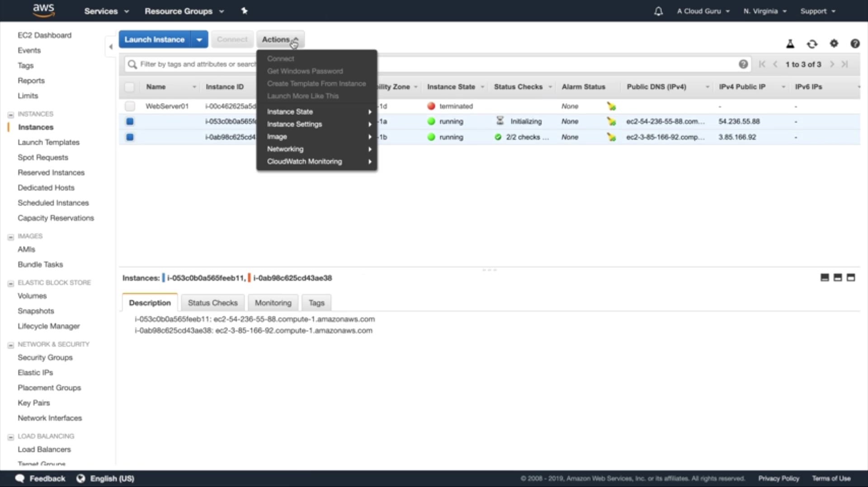The width and height of the screenshot is (868, 487).
Task: Open the Resource Groups dropdown
Action: point(184,11)
